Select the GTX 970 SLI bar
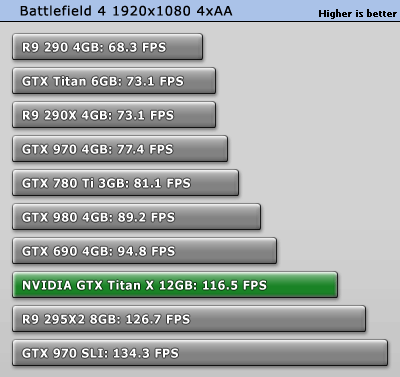Viewport: 400px width, 377px height. click(200, 353)
